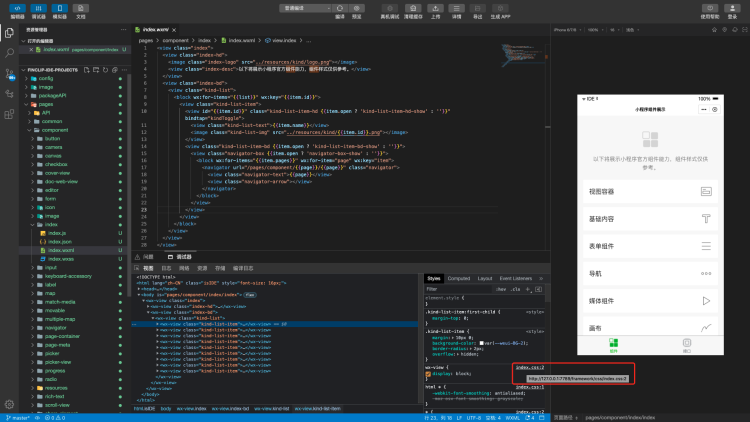The width and height of the screenshot is (750, 422).
Task: Toggle .cls class editor button
Action: (x=515, y=289)
